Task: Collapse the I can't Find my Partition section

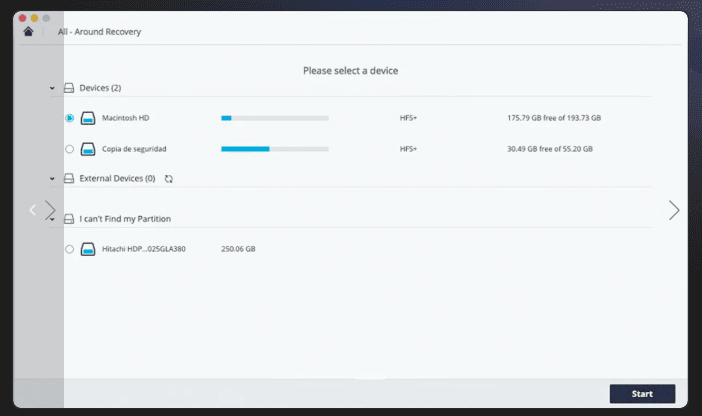Action: click(52, 219)
